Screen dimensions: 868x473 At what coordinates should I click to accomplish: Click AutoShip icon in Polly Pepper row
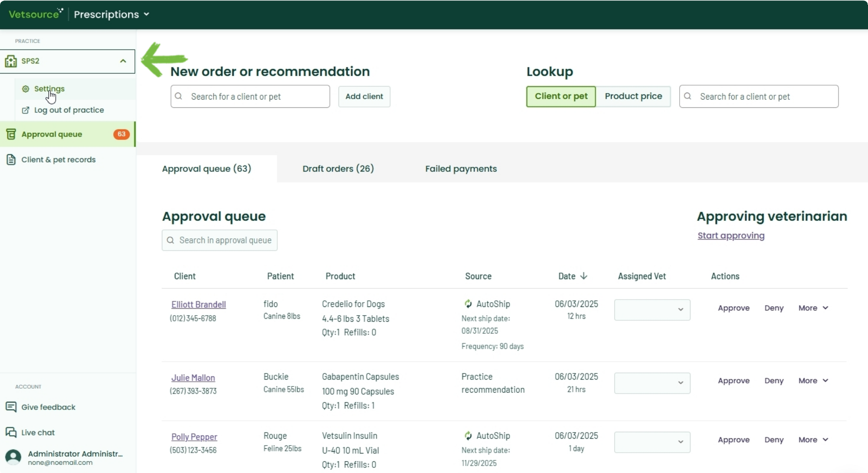click(468, 436)
